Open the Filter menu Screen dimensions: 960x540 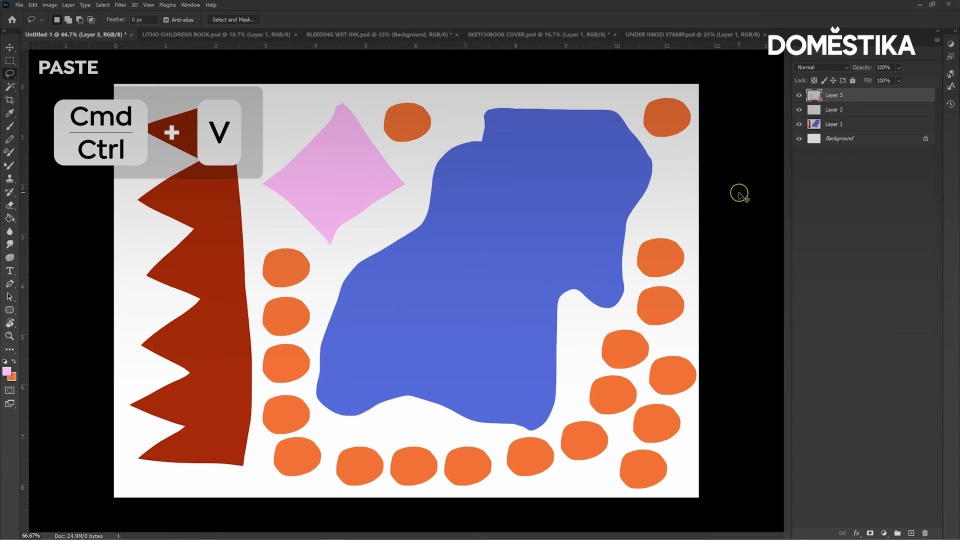[x=120, y=5]
